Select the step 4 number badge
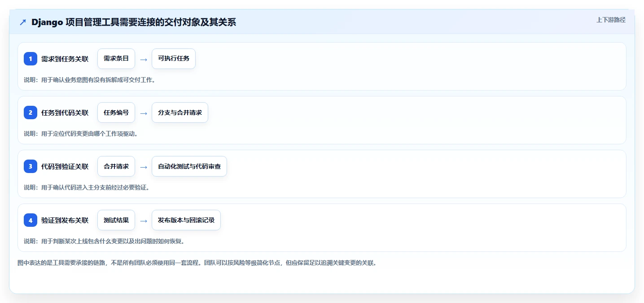The image size is (644, 303). pos(31,220)
